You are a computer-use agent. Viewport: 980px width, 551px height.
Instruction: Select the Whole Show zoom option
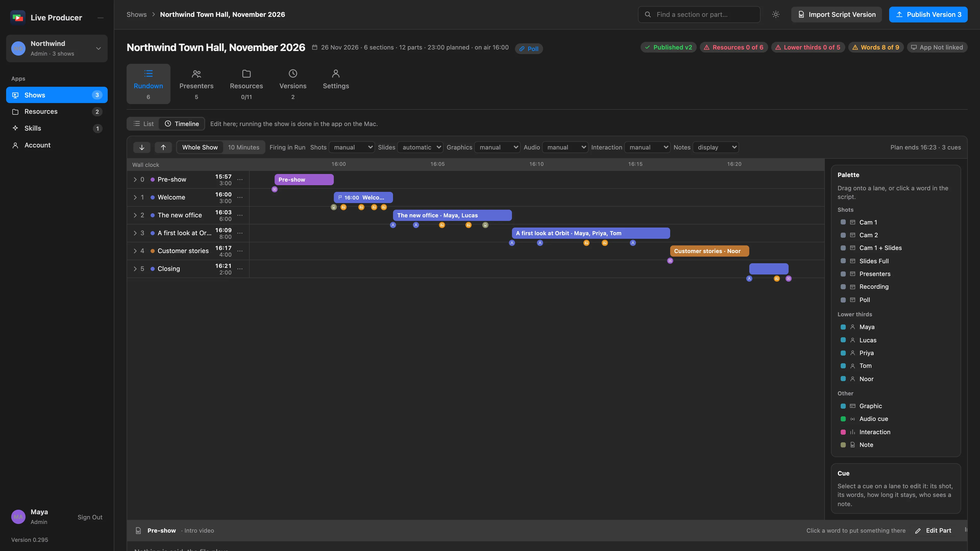coord(200,147)
